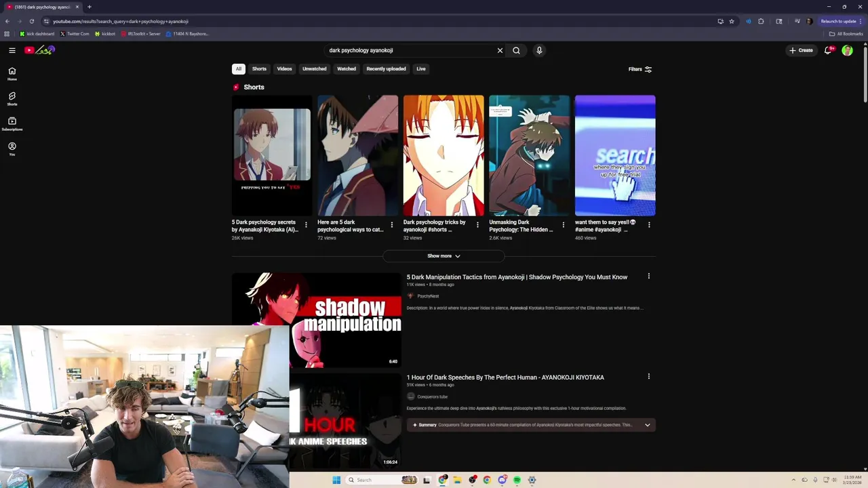Open the You page in sidebar
The height and width of the screenshot is (488, 868).
12,149
